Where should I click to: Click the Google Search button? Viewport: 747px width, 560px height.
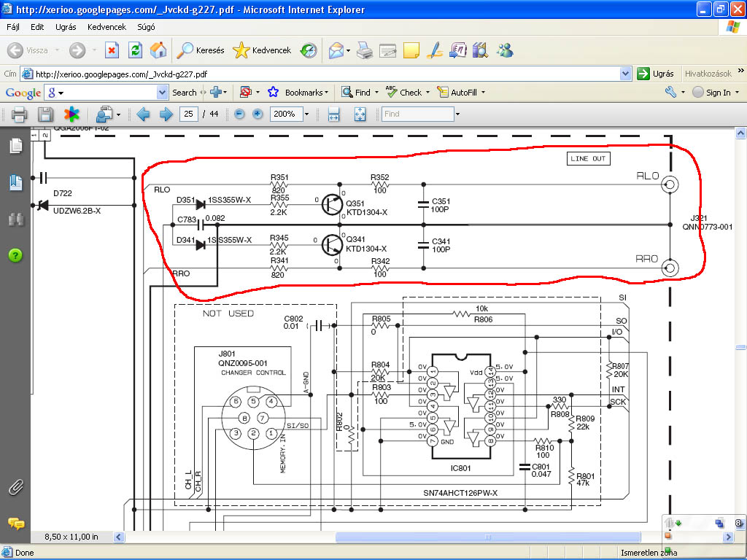pyautogui.click(x=185, y=93)
